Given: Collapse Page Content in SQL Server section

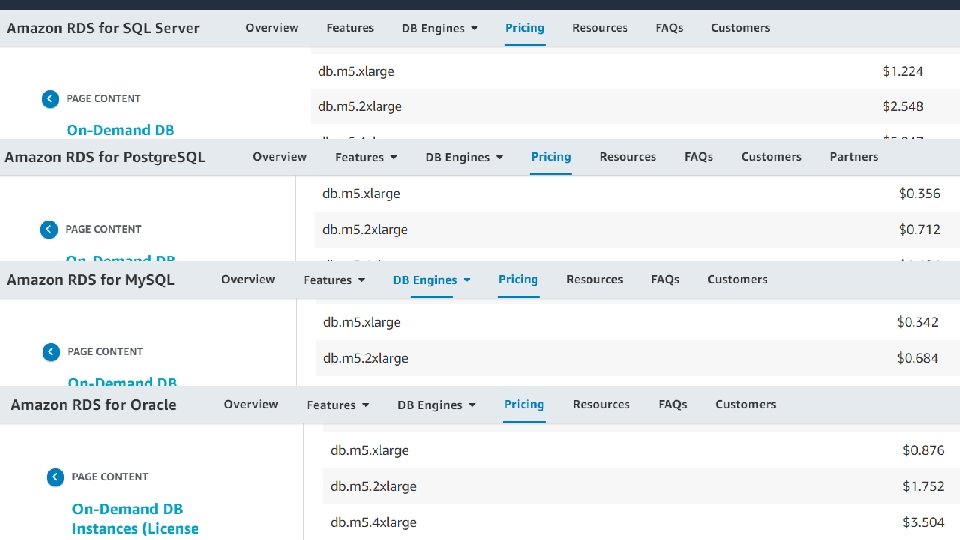Looking at the screenshot, I should point(50,99).
